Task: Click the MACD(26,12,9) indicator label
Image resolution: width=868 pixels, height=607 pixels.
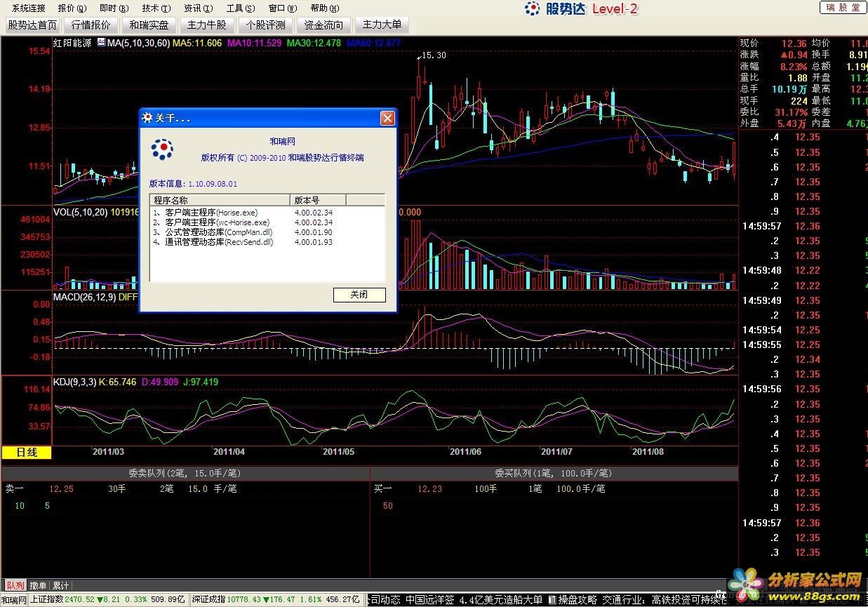Action: click(x=85, y=297)
